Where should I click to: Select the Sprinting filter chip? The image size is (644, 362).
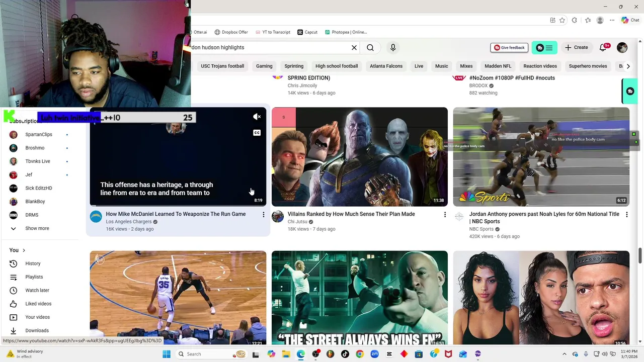click(x=294, y=66)
